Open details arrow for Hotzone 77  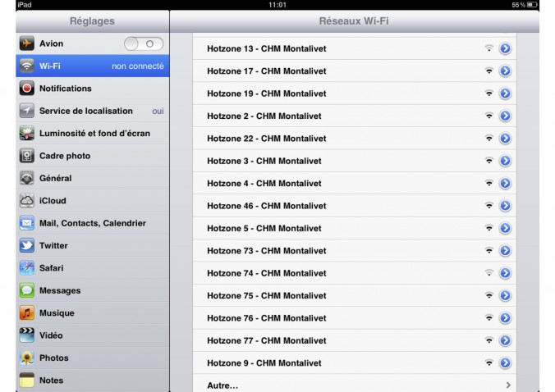(x=505, y=340)
